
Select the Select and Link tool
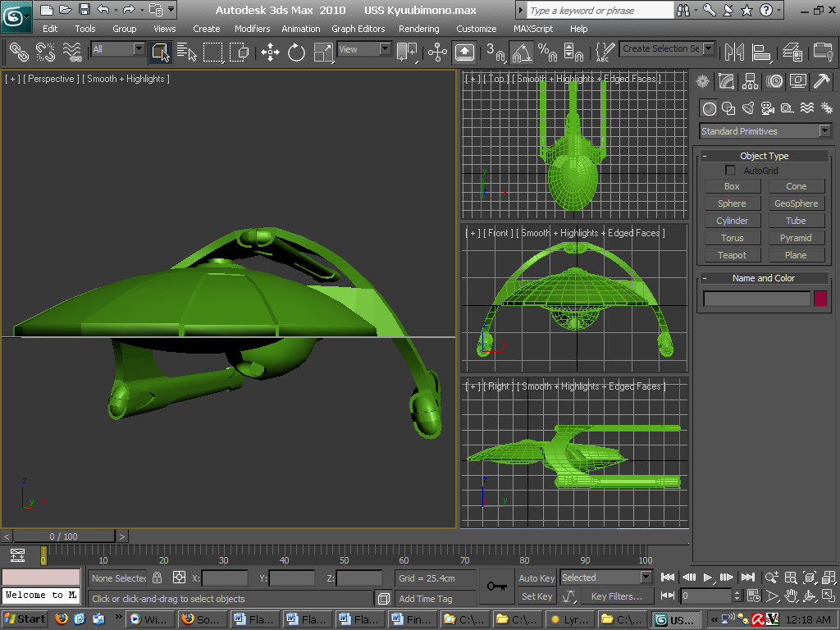(x=20, y=52)
